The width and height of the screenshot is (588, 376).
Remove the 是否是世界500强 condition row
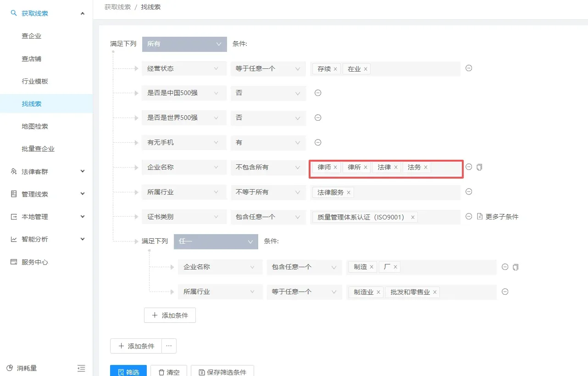click(x=318, y=118)
